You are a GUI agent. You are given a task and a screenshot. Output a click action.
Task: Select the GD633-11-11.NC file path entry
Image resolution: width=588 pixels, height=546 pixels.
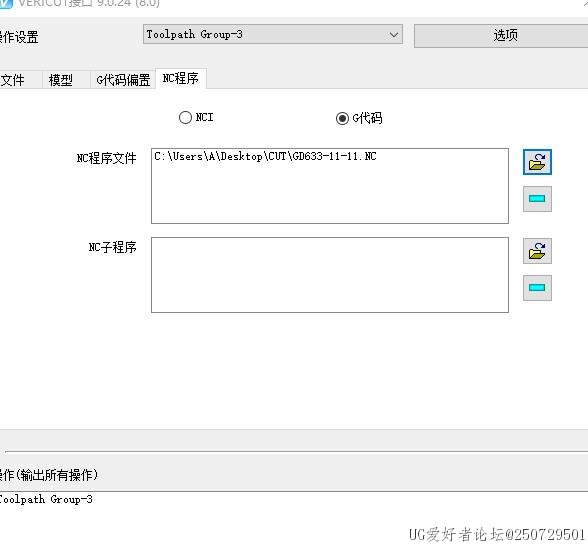click(x=265, y=156)
